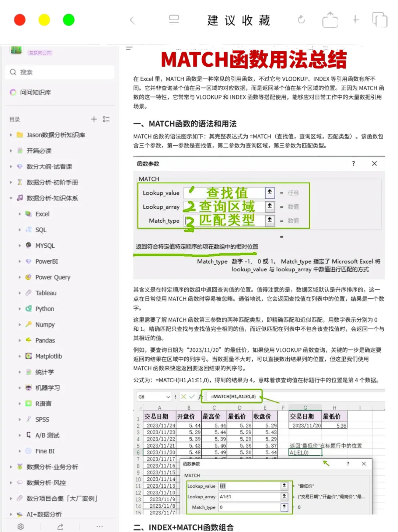Open the SPSS section
The image size is (398, 532).
42,420
